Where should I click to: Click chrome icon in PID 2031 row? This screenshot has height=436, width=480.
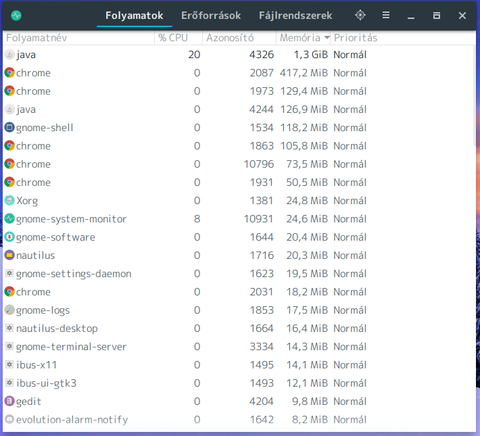pyautogui.click(x=10, y=292)
